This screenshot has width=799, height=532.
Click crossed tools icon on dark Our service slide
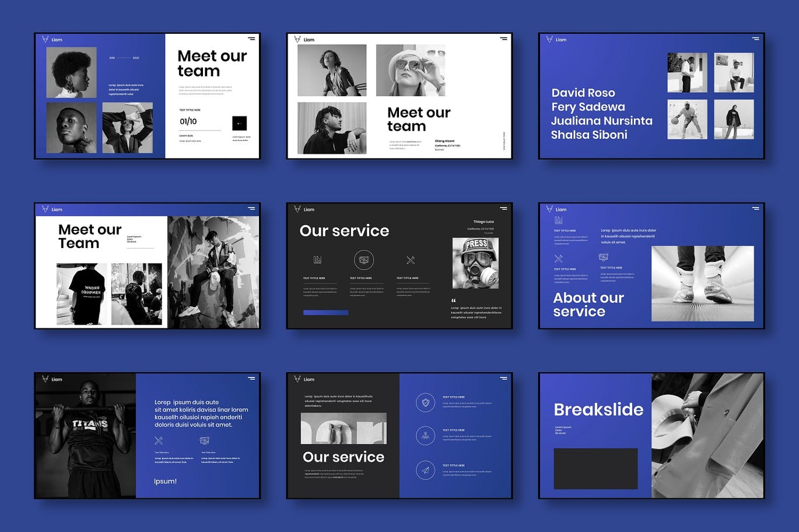point(411,260)
